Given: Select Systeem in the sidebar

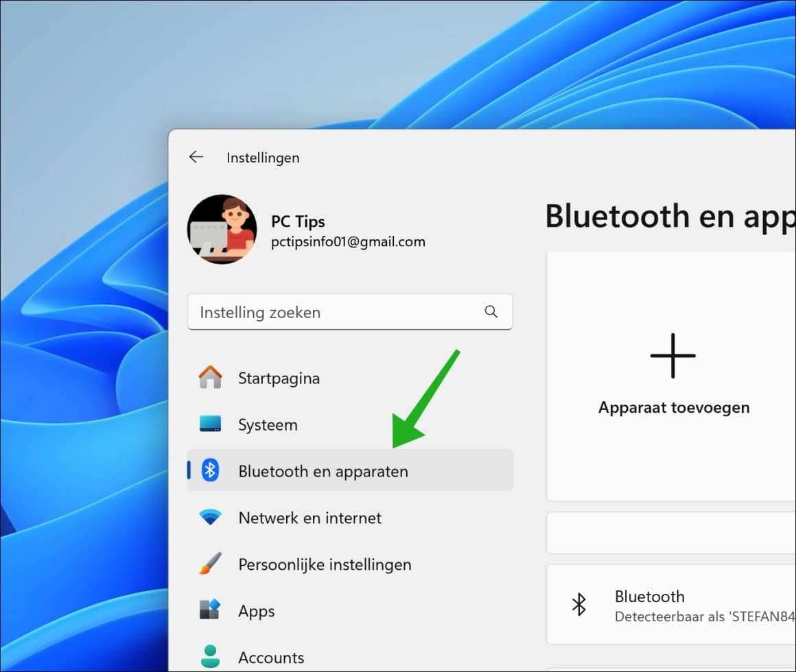Looking at the screenshot, I should tap(350, 424).
